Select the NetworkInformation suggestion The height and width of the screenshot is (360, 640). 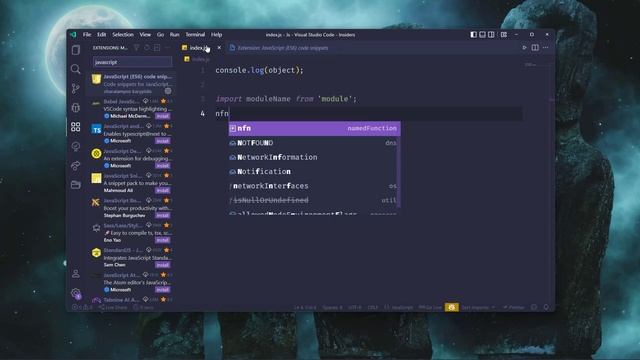click(313, 157)
